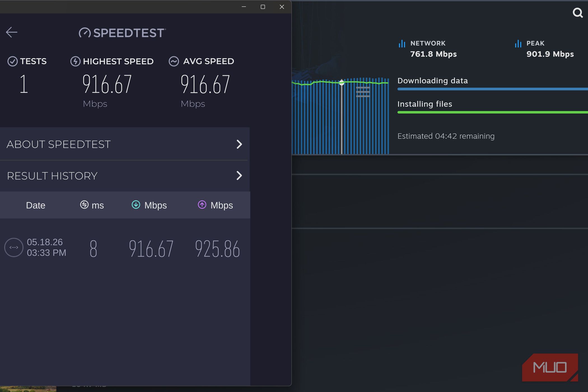Click the Network 761.8 Mbps reading in Steam
Image resolution: width=588 pixels, height=392 pixels.
pyautogui.click(x=433, y=54)
